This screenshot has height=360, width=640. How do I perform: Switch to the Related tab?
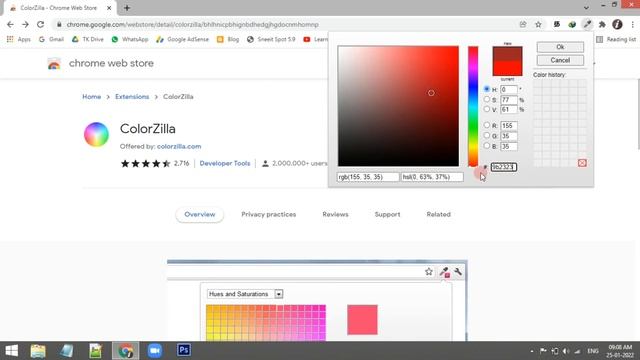[438, 214]
